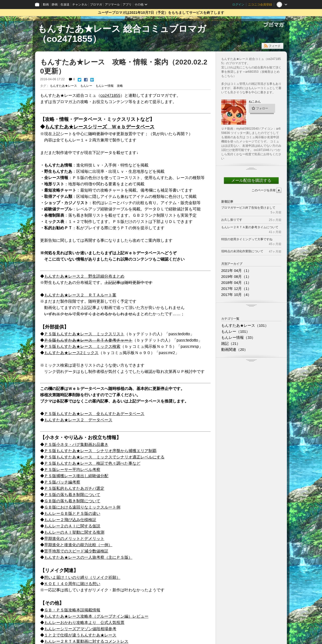Open the このページを共有 dropdown arrow
The width and height of the screenshot is (322, 644).
(279, 190)
